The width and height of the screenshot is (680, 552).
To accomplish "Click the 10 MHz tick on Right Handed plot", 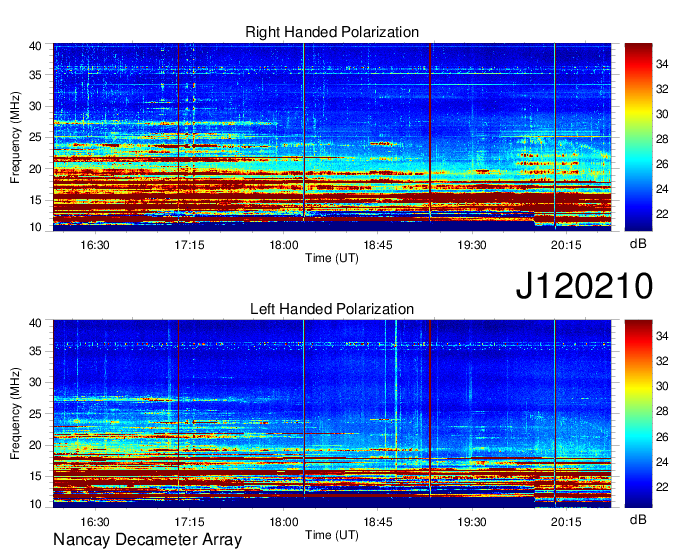I will pos(35,227).
